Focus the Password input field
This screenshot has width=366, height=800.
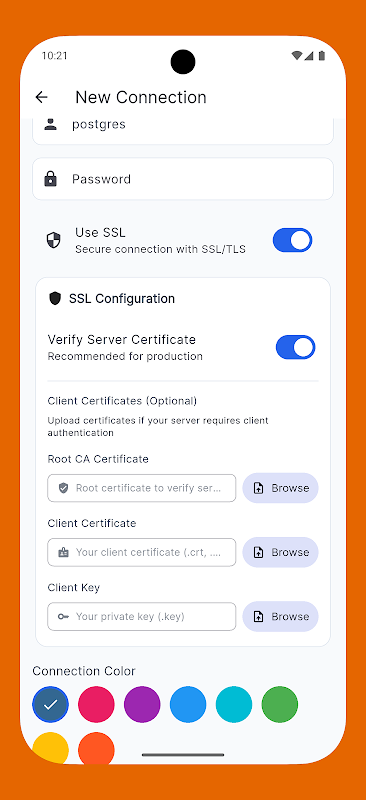(x=183, y=179)
